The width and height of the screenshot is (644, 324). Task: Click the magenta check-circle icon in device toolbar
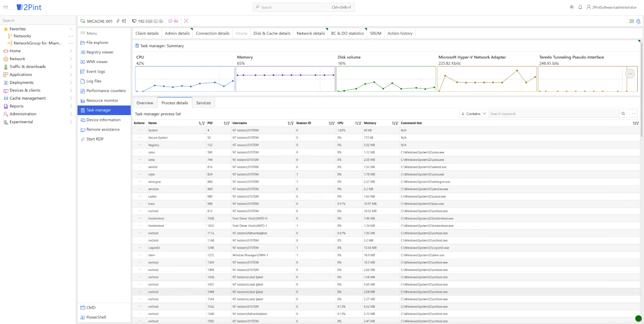pyautogui.click(x=170, y=21)
